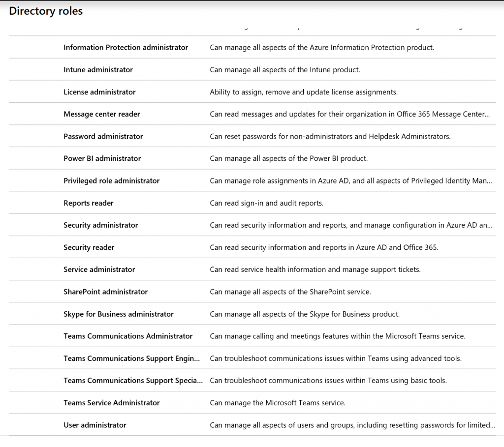The height and width of the screenshot is (447, 504).
Task: Click the Teams Service Administrator role
Action: (111, 402)
